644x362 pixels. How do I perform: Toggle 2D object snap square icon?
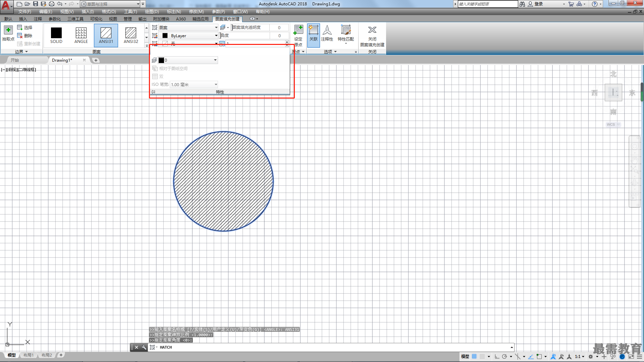point(539,357)
